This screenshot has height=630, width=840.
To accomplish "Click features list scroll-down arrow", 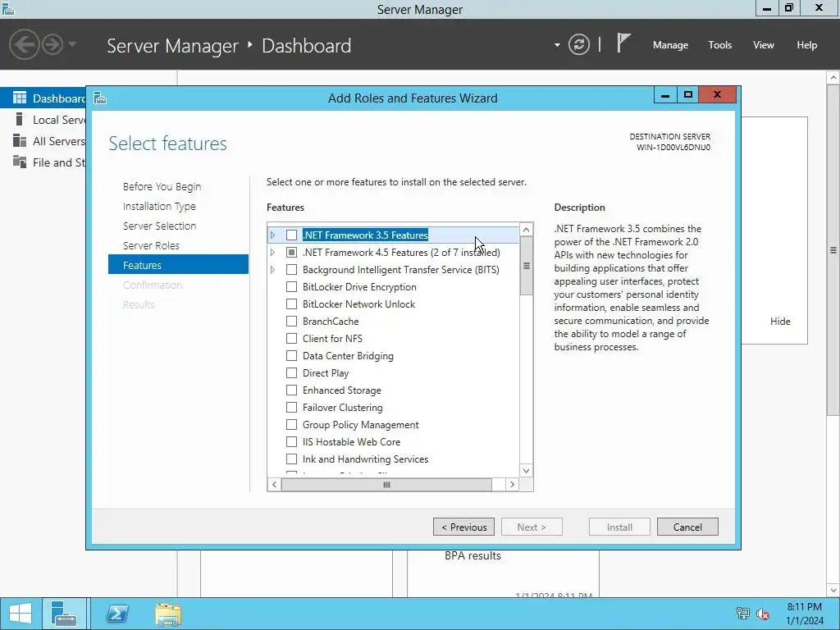I will click(x=526, y=470).
